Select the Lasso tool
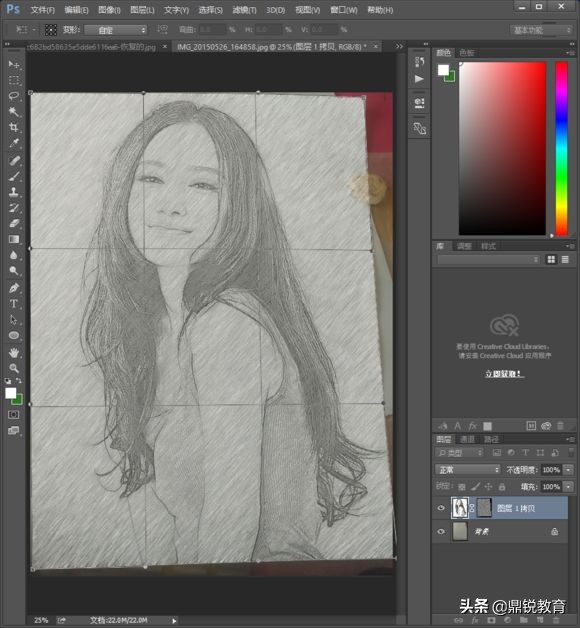Viewport: 580px width, 628px height. click(14, 96)
